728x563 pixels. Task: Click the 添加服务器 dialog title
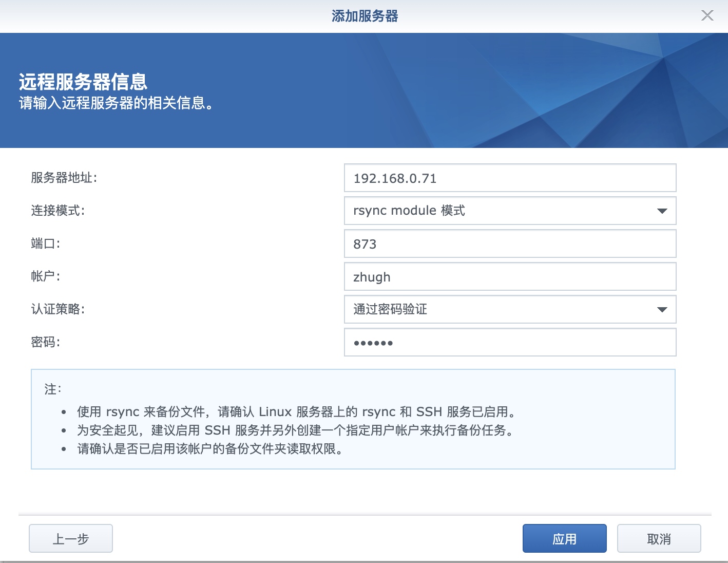click(x=365, y=16)
